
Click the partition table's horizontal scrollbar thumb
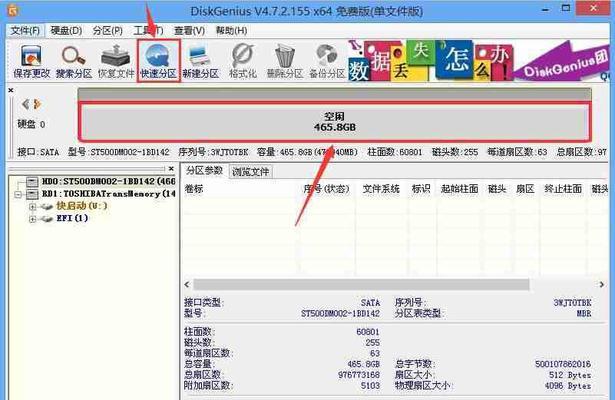click(x=361, y=284)
